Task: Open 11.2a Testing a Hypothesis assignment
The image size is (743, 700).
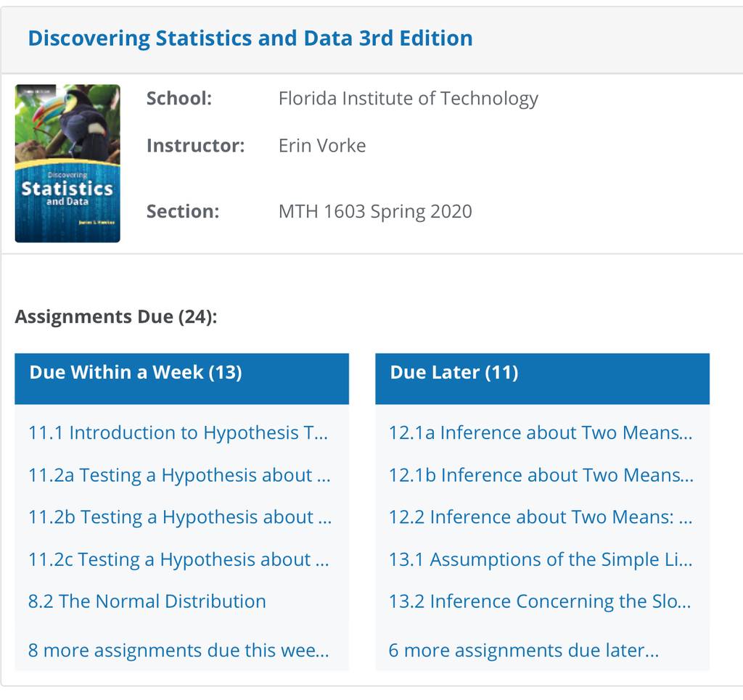Action: pyautogui.click(x=179, y=475)
